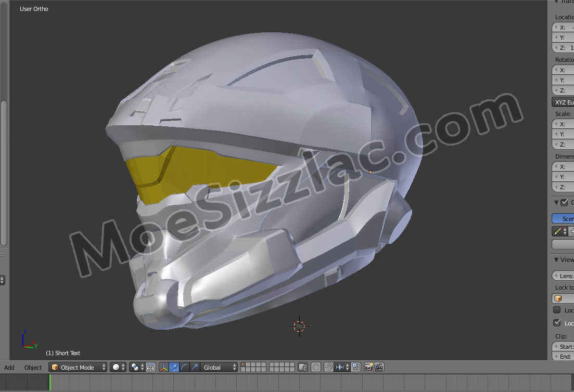Toggle the proportional editing circle icon
The width and height of the screenshot is (574, 392).
coord(315,367)
